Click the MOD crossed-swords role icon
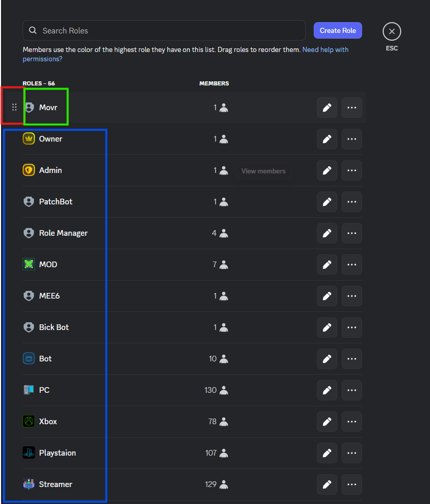This screenshot has height=504, width=430. pyautogui.click(x=29, y=265)
